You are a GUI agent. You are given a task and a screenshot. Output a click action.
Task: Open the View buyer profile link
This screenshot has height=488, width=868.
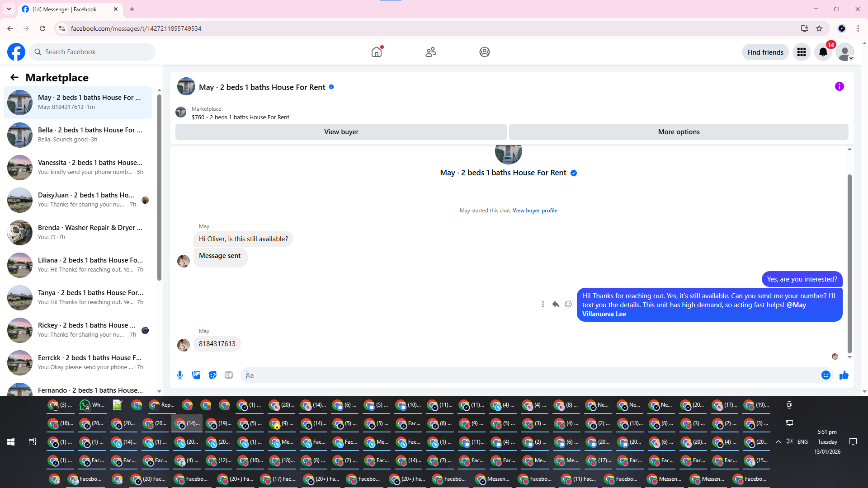[x=535, y=211]
